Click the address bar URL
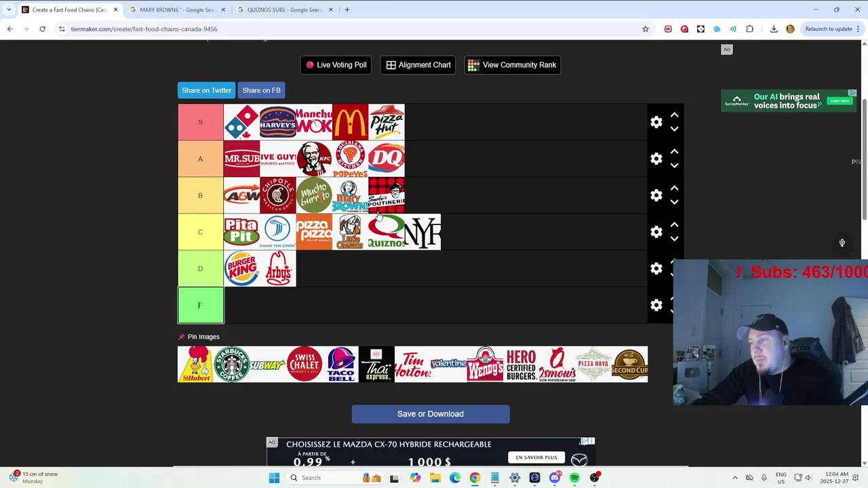Screen dimensions: 868x488 point(144,29)
